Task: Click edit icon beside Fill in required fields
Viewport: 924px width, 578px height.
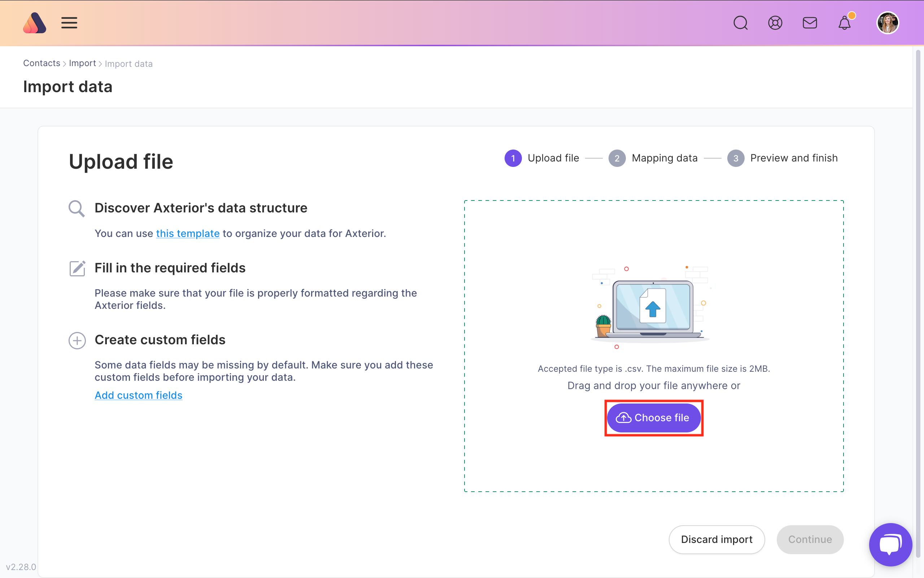Action: point(77,268)
